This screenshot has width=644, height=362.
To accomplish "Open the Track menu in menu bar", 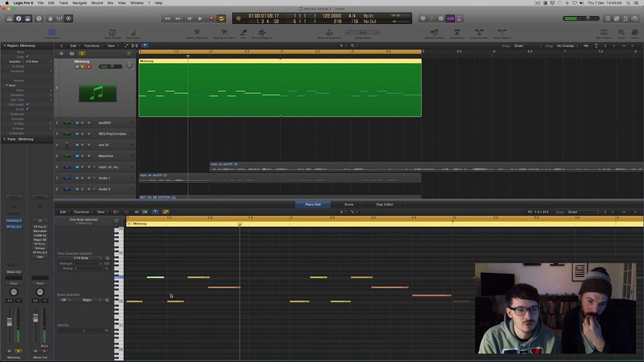I will 63,3.
